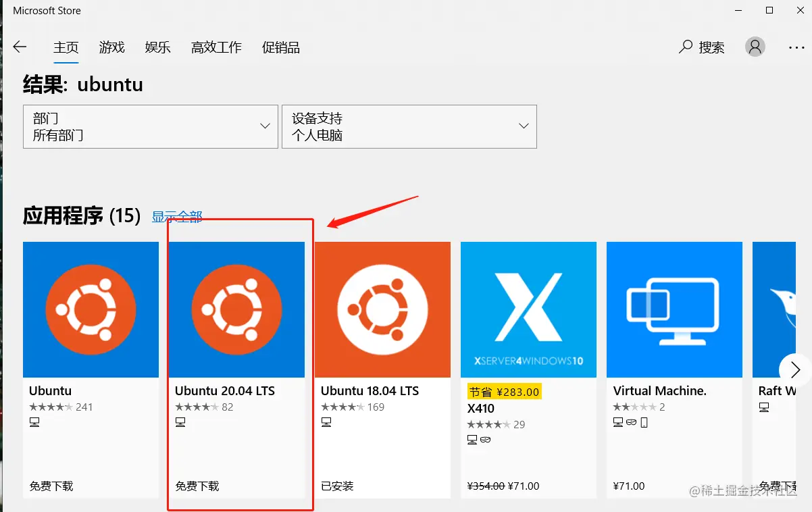Click the plain Ubuntu title text

50,390
